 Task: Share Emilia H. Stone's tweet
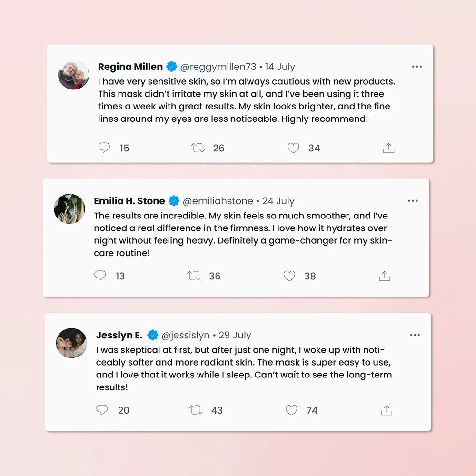385,276
